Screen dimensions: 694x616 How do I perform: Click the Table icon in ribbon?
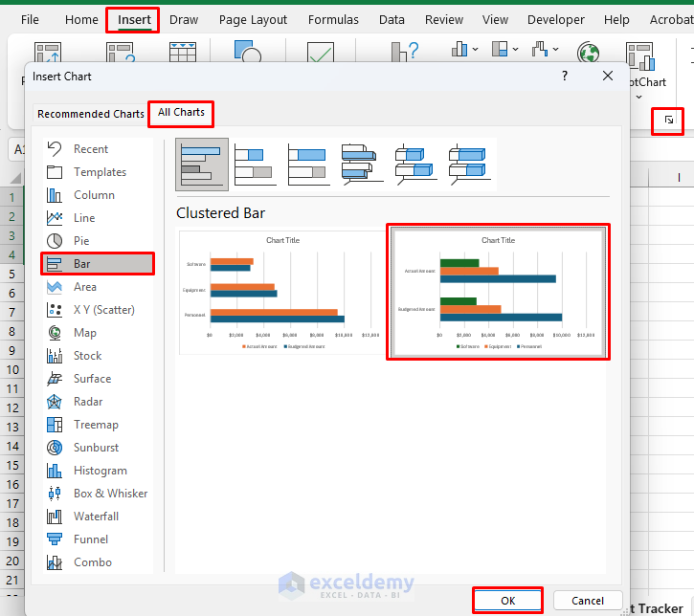[182, 53]
